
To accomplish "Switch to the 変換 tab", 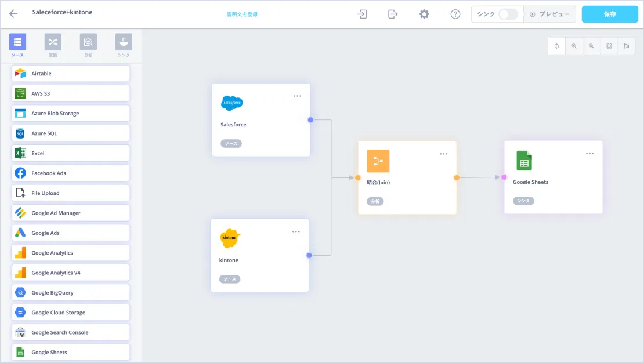I will point(53,45).
